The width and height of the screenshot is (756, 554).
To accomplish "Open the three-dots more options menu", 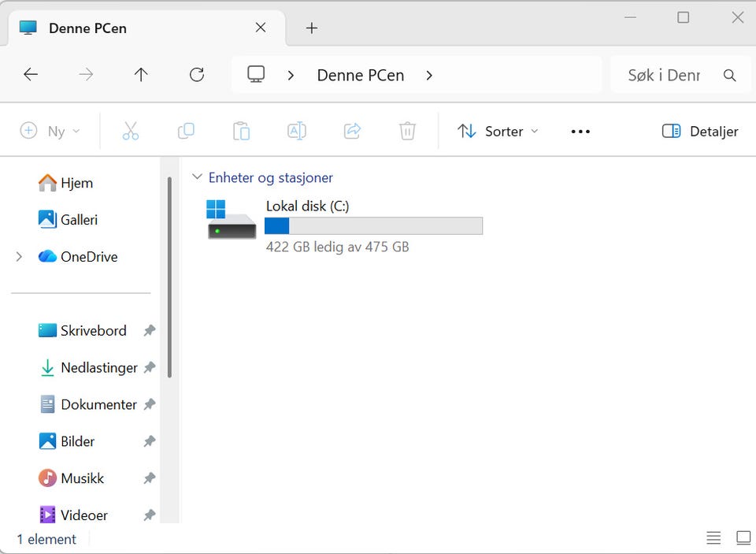I will pos(580,132).
